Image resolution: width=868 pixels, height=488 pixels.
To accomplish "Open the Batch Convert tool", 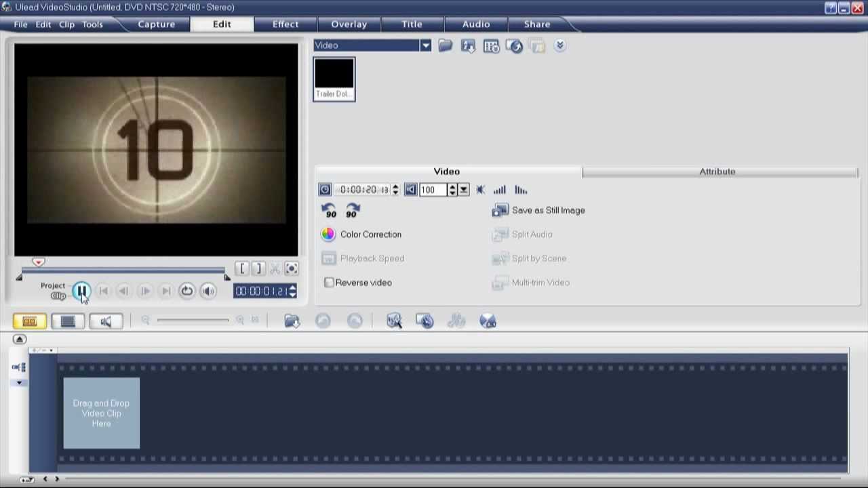I will (425, 321).
